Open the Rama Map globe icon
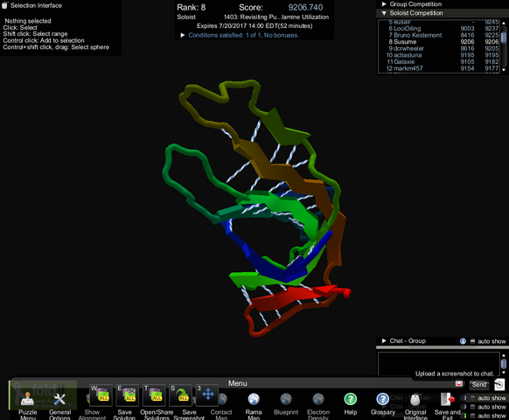 click(254, 400)
